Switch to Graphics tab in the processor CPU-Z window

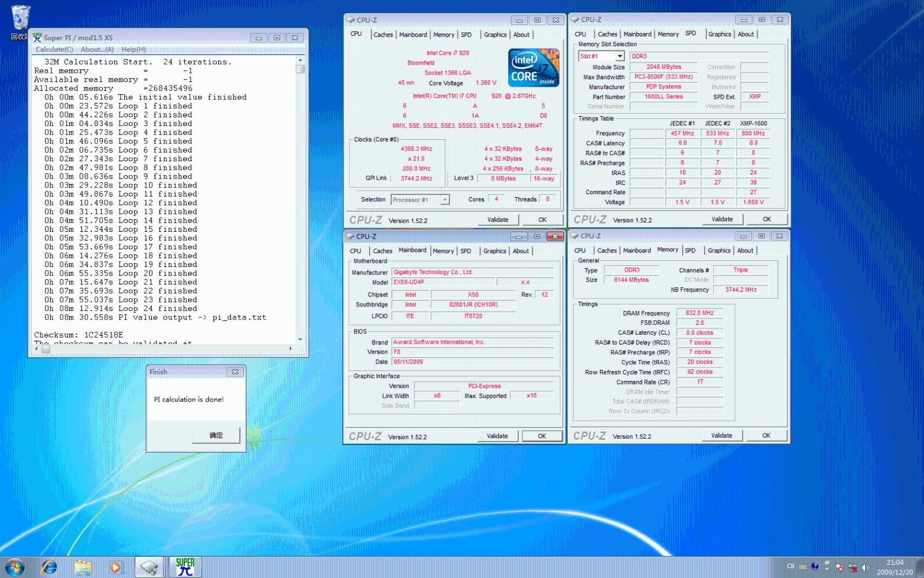(x=495, y=35)
